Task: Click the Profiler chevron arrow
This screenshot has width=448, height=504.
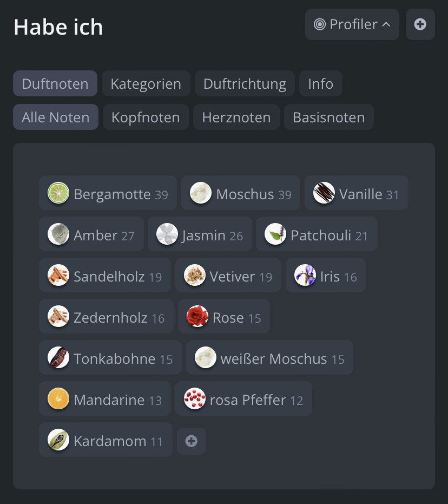Action: pyautogui.click(x=386, y=24)
